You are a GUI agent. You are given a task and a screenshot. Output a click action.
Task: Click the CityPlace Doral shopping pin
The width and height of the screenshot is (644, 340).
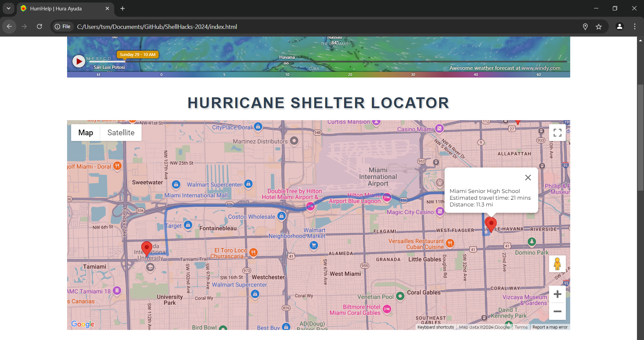click(x=258, y=127)
